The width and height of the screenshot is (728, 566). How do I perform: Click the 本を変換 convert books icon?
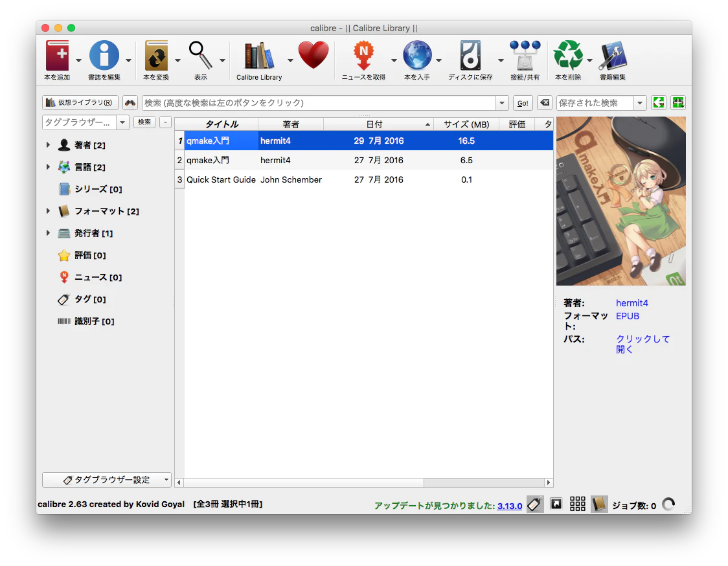pos(156,56)
